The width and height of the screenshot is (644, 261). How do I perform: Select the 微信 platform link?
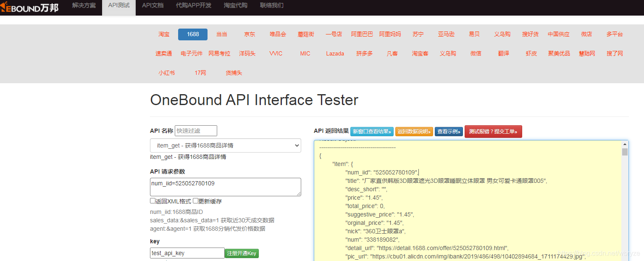[476, 54]
